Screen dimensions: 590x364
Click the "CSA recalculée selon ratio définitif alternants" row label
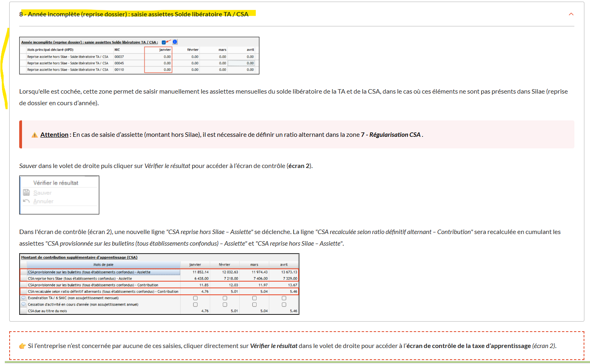pyautogui.click(x=103, y=292)
